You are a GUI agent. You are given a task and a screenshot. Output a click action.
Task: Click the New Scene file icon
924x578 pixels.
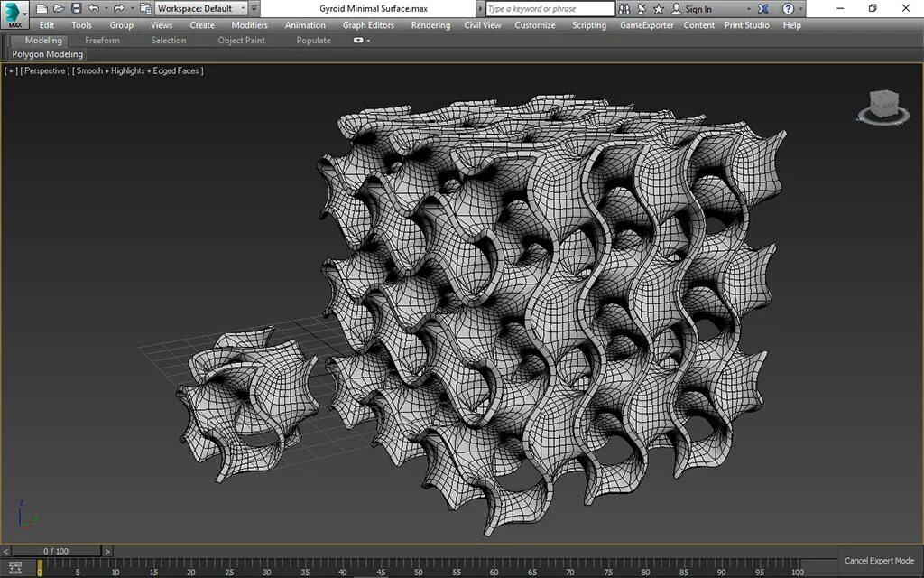pos(42,8)
